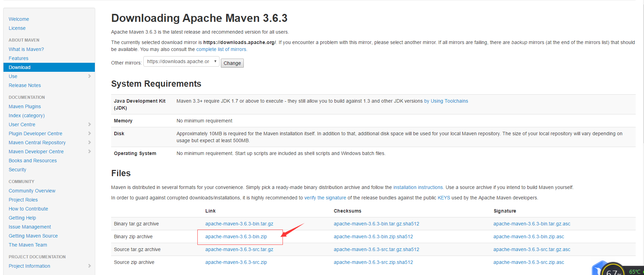Open the Welcome sidebar link
The image size is (644, 275).
[x=19, y=19]
